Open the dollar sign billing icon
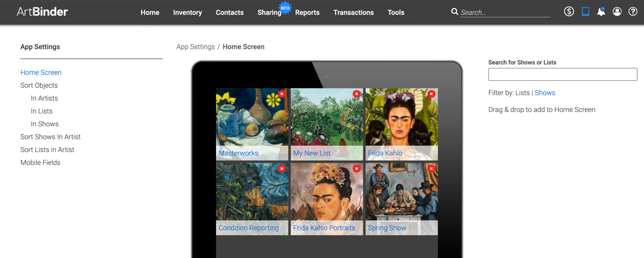644x258 pixels. pos(569,11)
